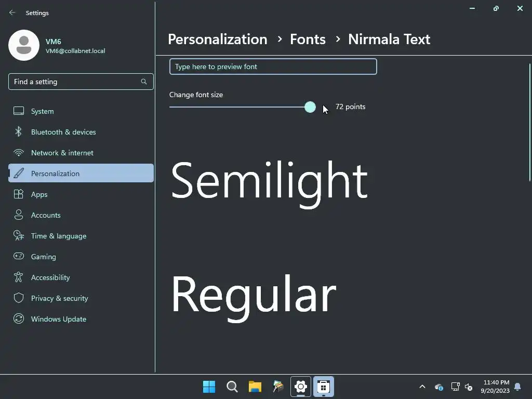Click the Change font size label
This screenshot has width=532, height=399.
196,95
